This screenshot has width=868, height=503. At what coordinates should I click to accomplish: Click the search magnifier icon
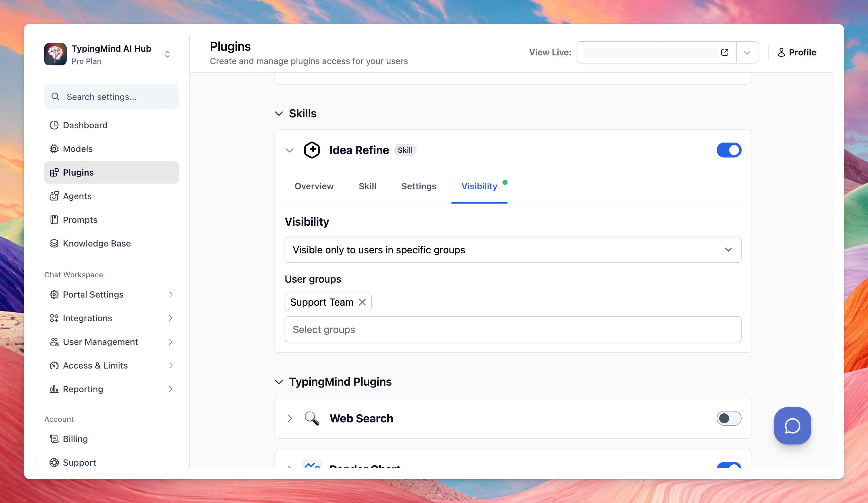point(55,97)
